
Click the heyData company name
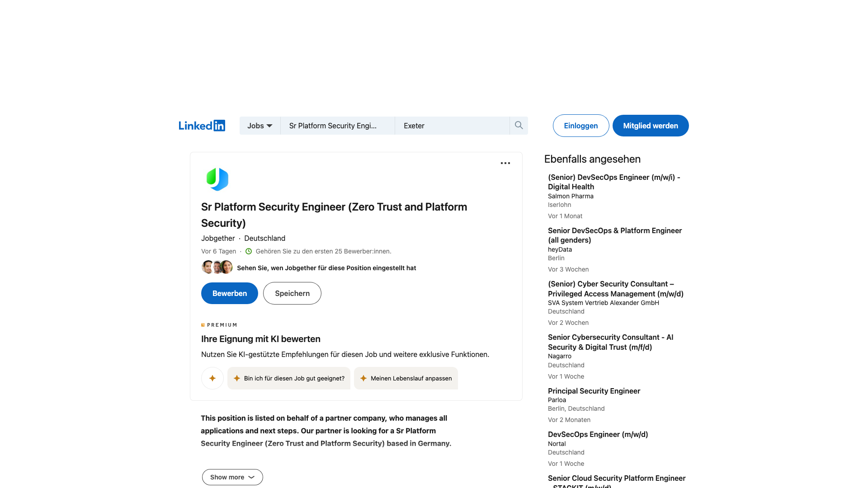[560, 249]
